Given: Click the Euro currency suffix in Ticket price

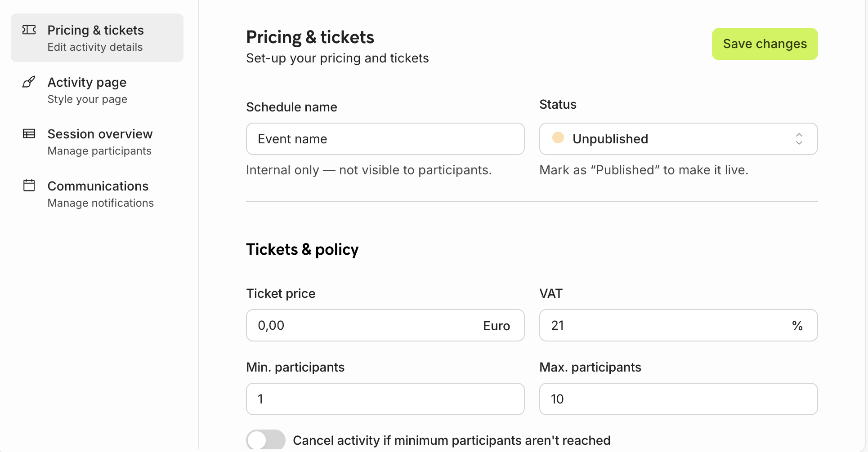Looking at the screenshot, I should pos(497,326).
